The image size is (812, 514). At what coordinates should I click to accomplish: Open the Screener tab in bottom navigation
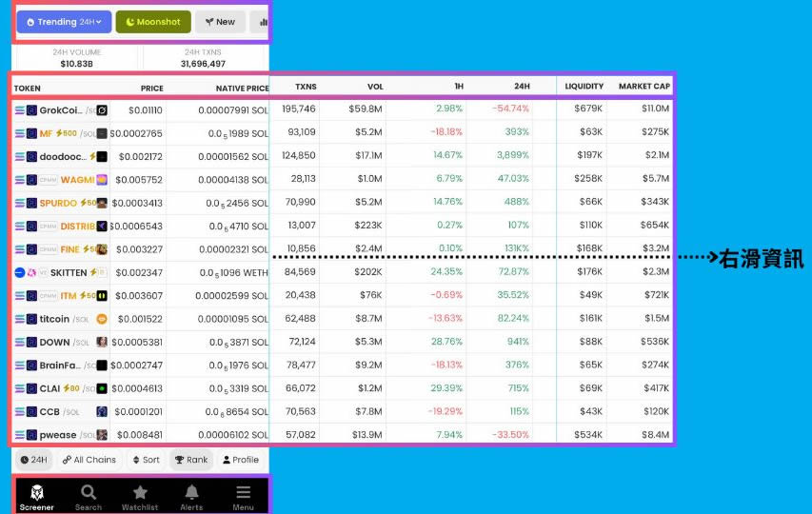36,496
